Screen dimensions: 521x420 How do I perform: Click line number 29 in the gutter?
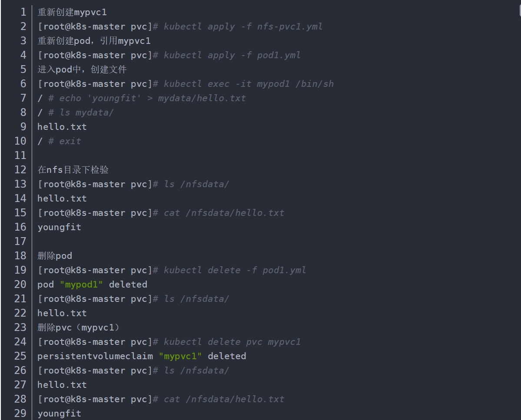pyautogui.click(x=20, y=413)
